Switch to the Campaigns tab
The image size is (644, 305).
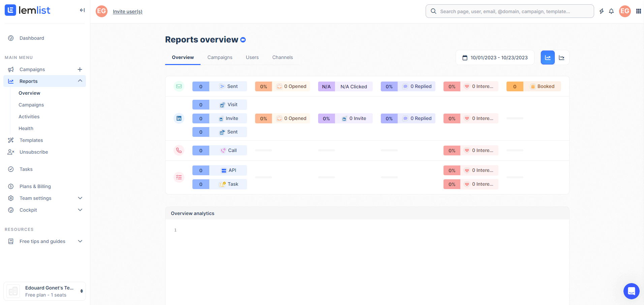click(x=220, y=57)
